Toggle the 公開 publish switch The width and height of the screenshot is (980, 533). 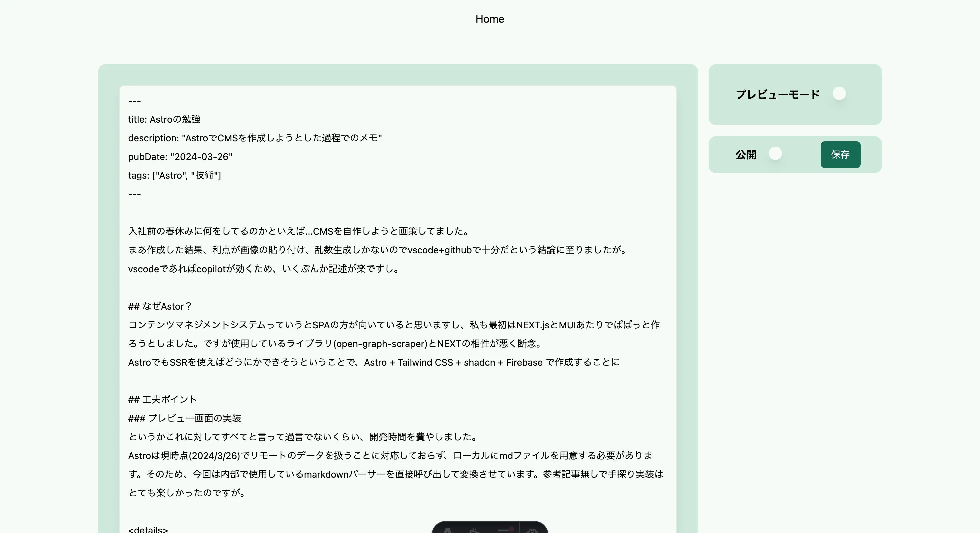pos(775,154)
